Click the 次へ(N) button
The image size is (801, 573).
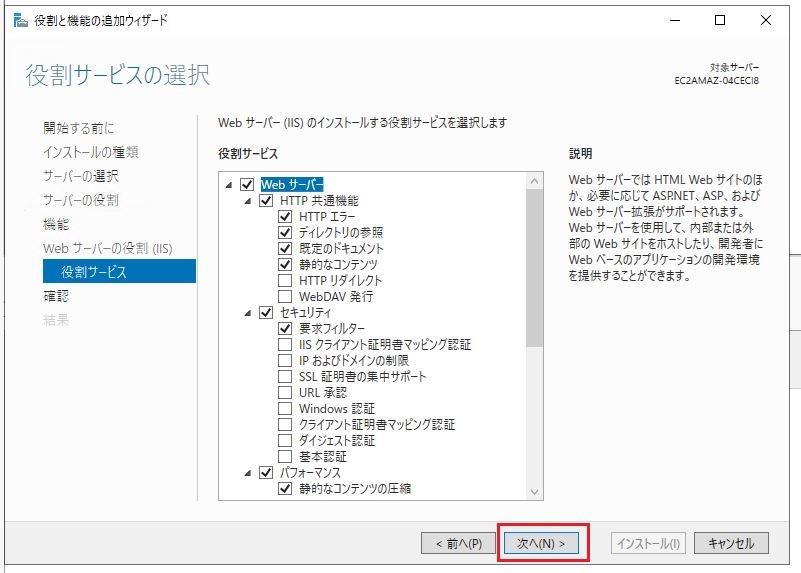click(x=541, y=543)
